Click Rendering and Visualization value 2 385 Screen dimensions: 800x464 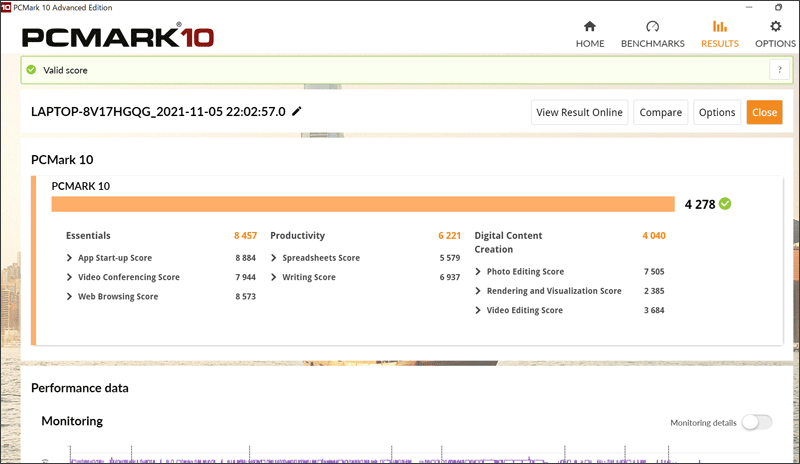654,291
